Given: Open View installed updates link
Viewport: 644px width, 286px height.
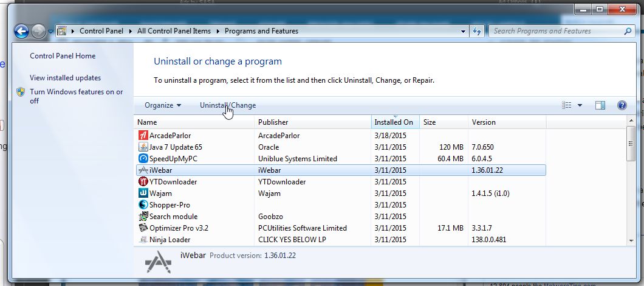Looking at the screenshot, I should click(x=65, y=78).
